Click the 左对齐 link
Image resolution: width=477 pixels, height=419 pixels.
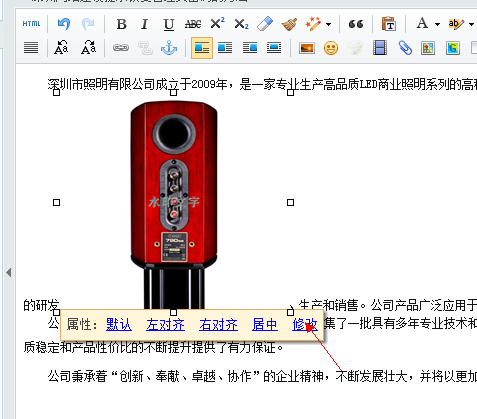coord(165,324)
